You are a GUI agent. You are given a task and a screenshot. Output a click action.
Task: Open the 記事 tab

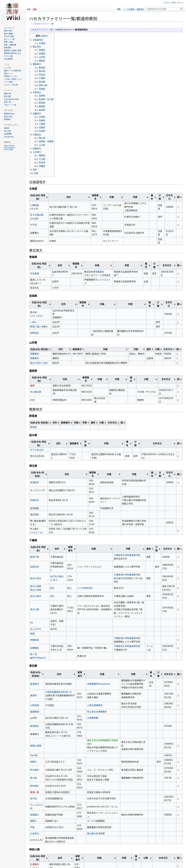click(x=29, y=9)
